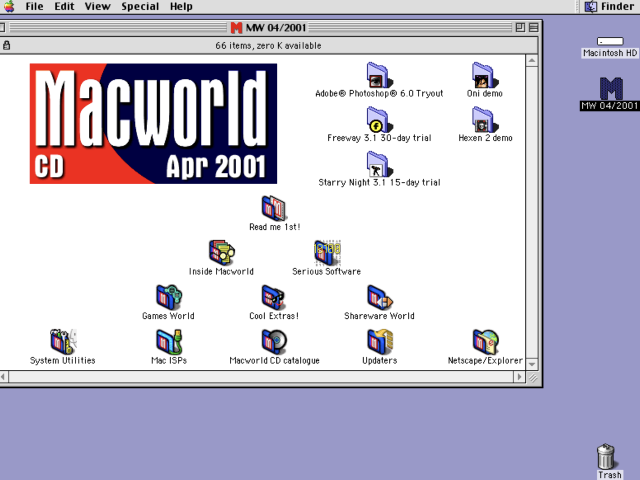
Task: Open the Updaters folder
Action: 380,342
